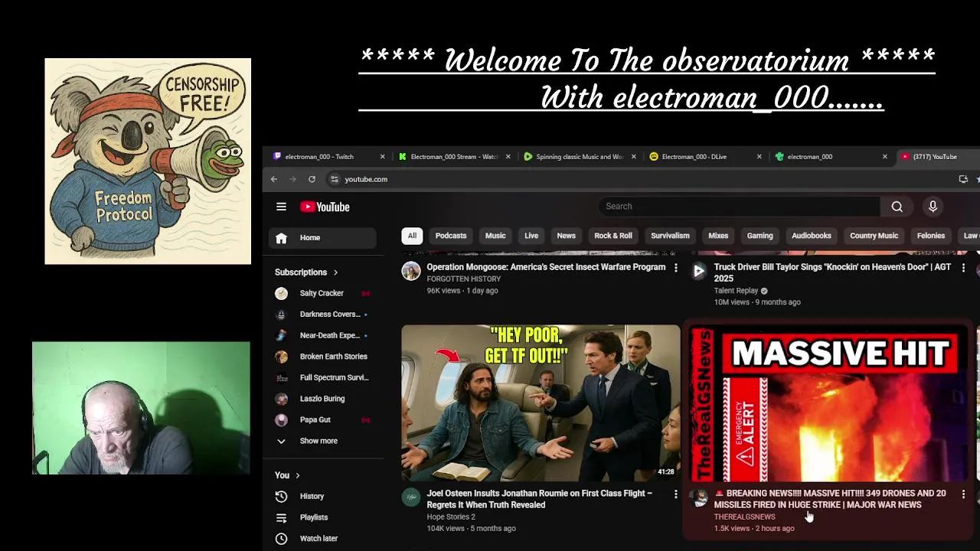This screenshot has width=980, height=551.
Task: Select the Felonies filter chip
Action: pos(931,236)
